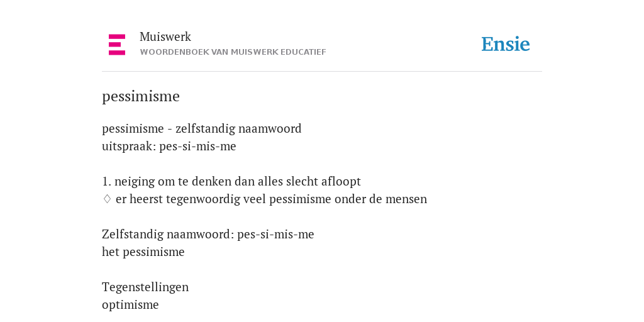This screenshot has height=322, width=644.
Task: Click the horizontal divider below the header
Action: (x=322, y=72)
